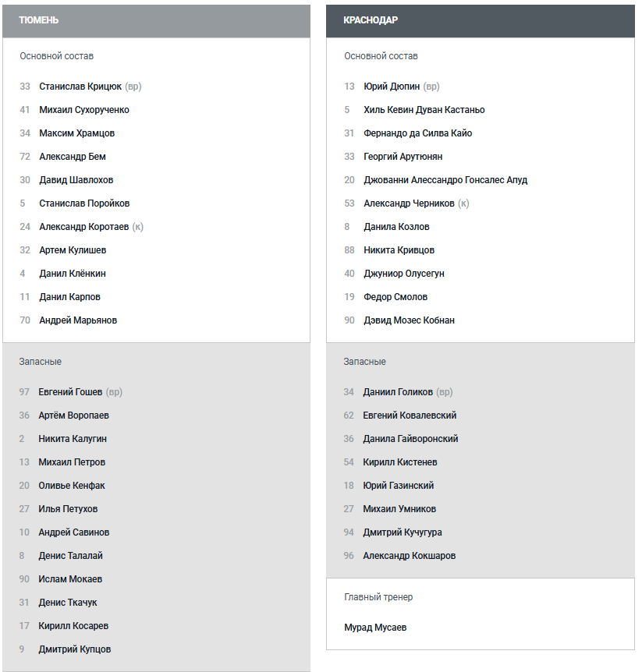This screenshot has height=672, width=642.
Task: Select substitute Евгений Гошев
Action: click(x=70, y=392)
